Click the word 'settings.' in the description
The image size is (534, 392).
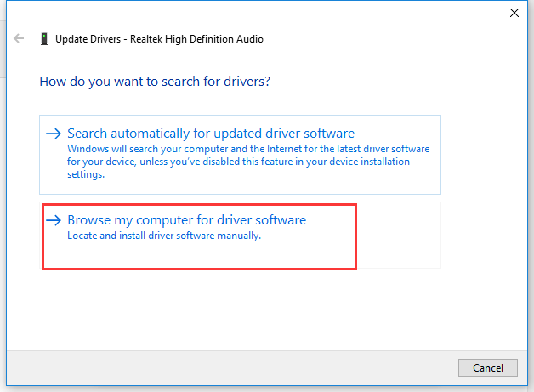86,174
